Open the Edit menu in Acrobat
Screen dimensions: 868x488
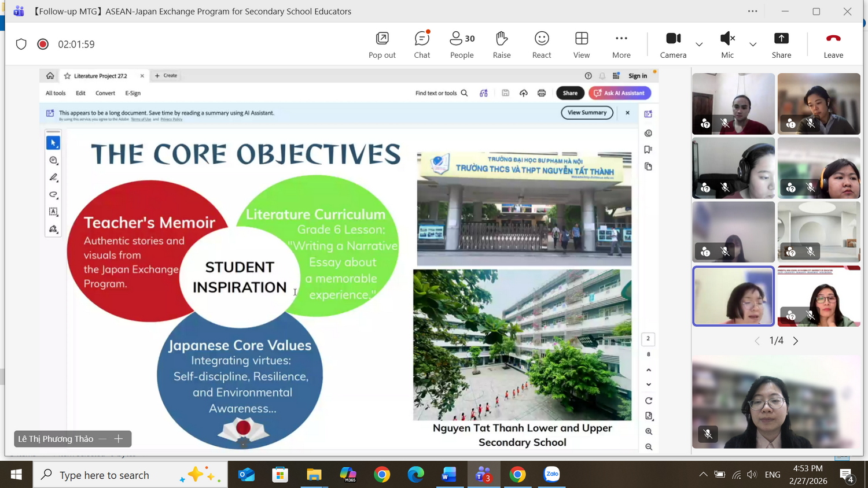pos(80,93)
